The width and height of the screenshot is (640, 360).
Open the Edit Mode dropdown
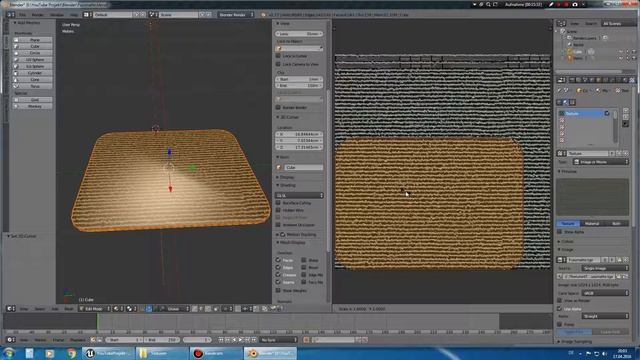click(95, 309)
